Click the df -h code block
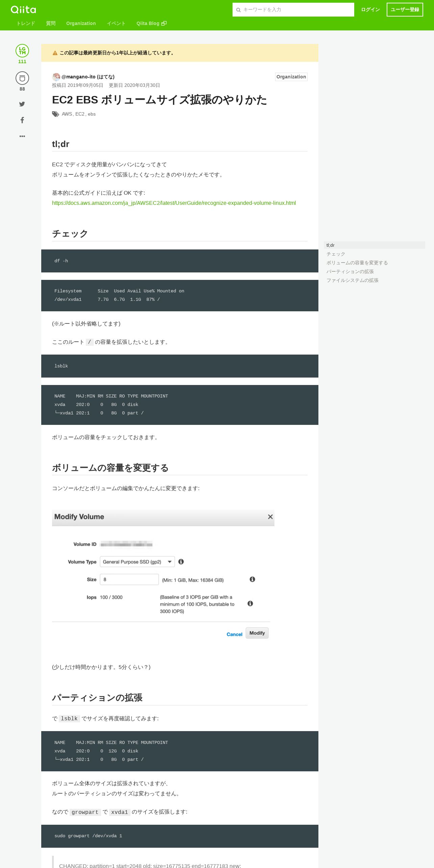 point(180,261)
